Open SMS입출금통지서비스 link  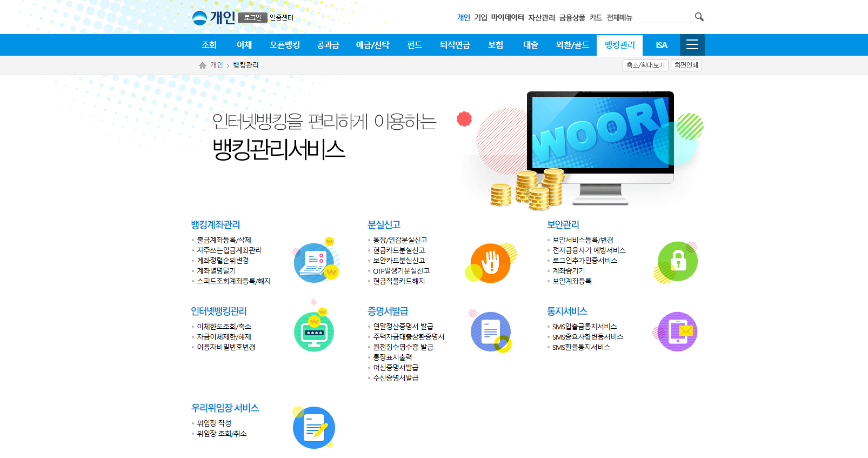pyautogui.click(x=585, y=327)
